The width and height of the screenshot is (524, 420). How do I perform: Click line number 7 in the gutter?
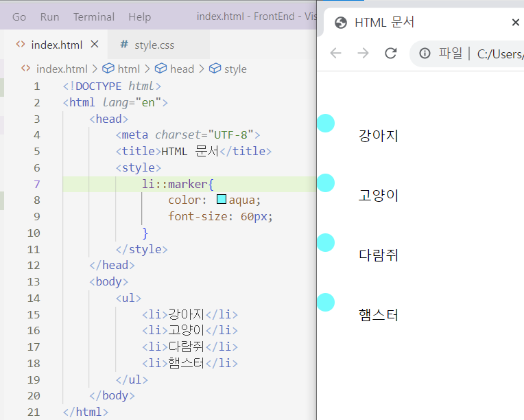coord(37,184)
